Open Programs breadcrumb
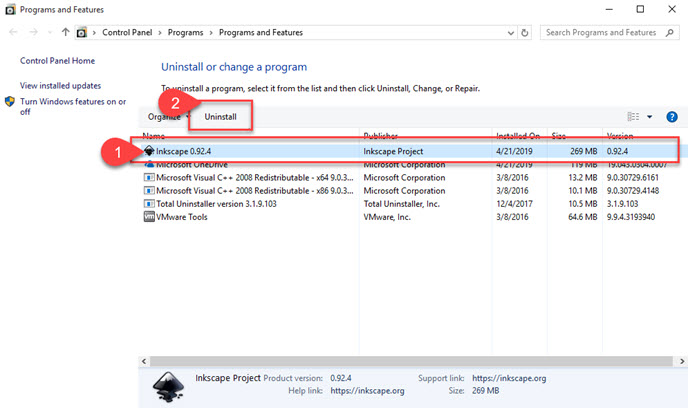This screenshot has width=688, height=408. click(185, 32)
